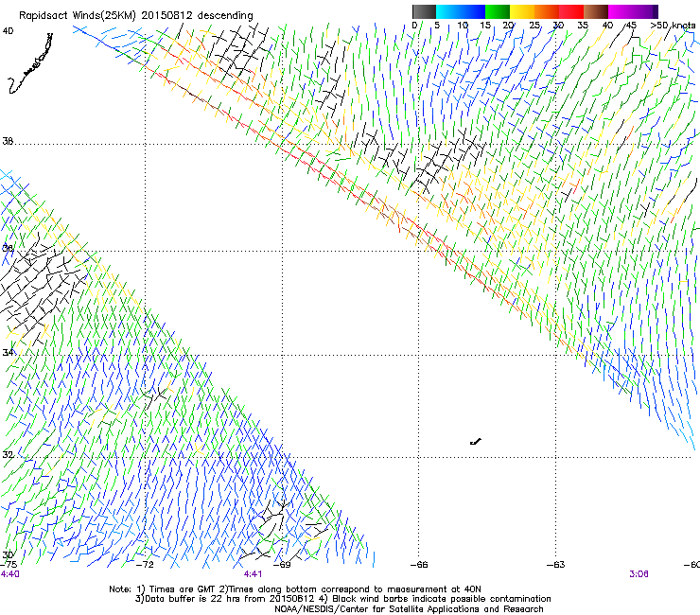700x615 pixels.
Task: Click the '>50 knots' legend label
Action: (x=673, y=25)
